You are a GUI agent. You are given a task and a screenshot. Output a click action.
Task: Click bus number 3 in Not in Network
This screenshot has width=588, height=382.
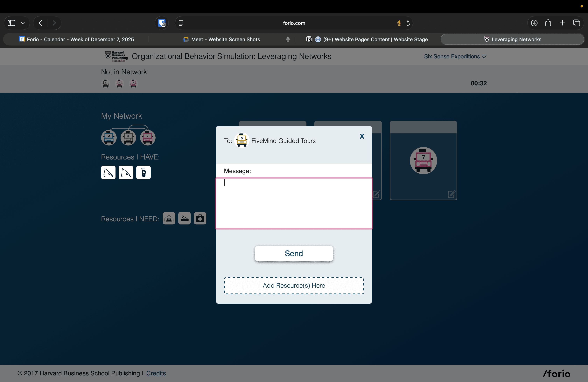coord(133,83)
